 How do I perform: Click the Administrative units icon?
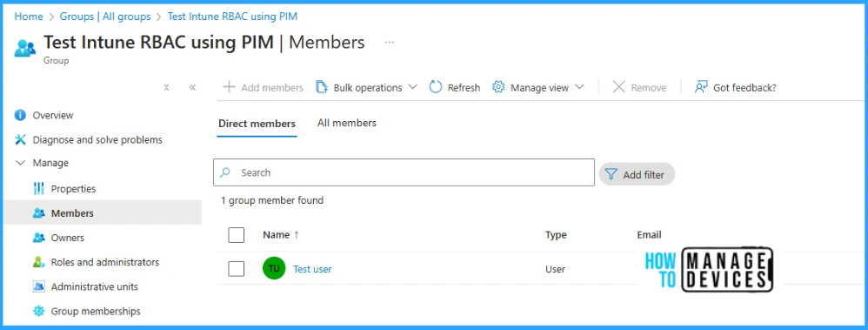pyautogui.click(x=39, y=286)
